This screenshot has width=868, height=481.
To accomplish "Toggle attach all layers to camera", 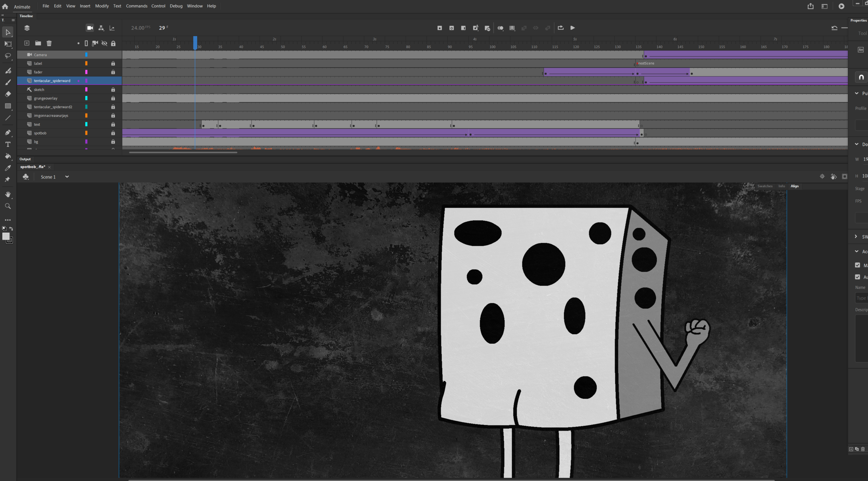I will pos(95,44).
